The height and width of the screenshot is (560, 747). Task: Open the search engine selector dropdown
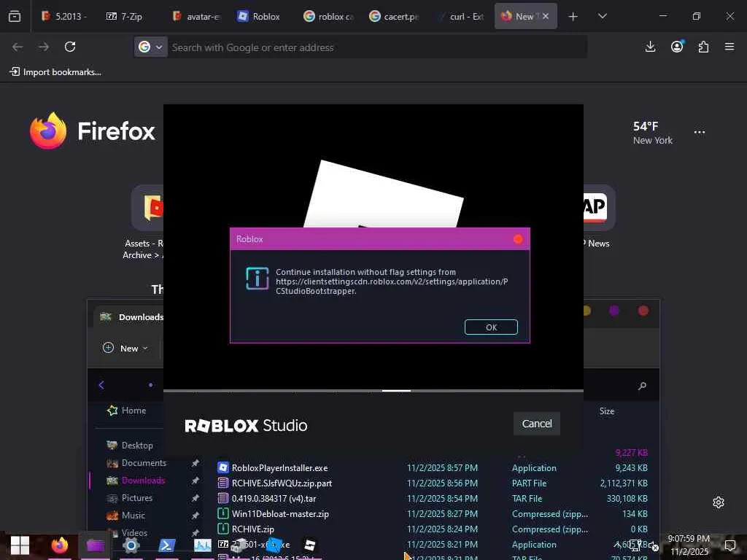point(150,47)
